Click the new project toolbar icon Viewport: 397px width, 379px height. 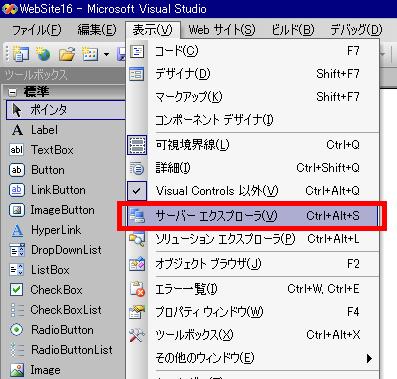[x=21, y=54]
